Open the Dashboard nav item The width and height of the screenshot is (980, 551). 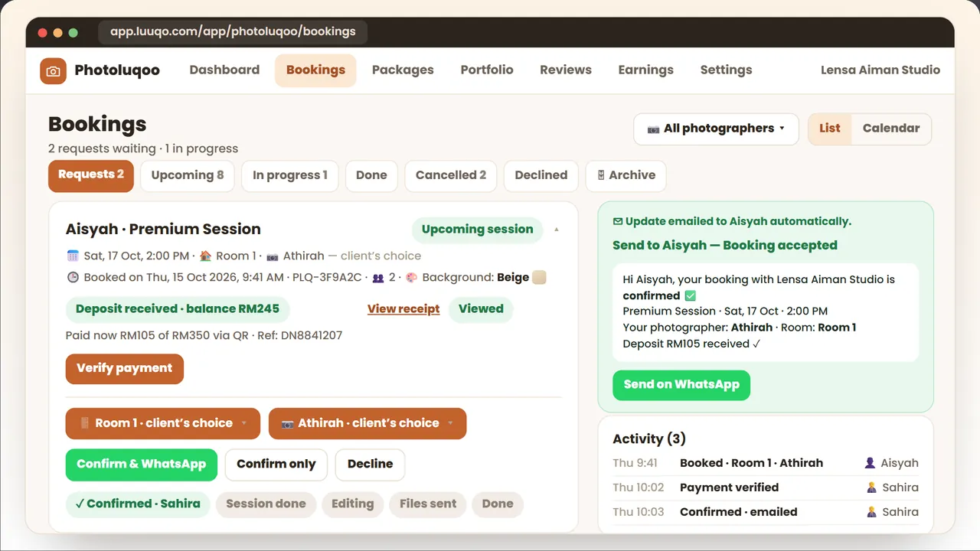[x=224, y=70]
